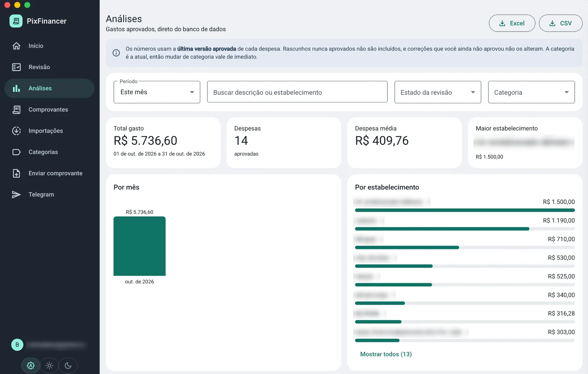Screen dimensions: 588x374
Task: Click the Enviar comprovante upload-file icon
Action: 16,173
